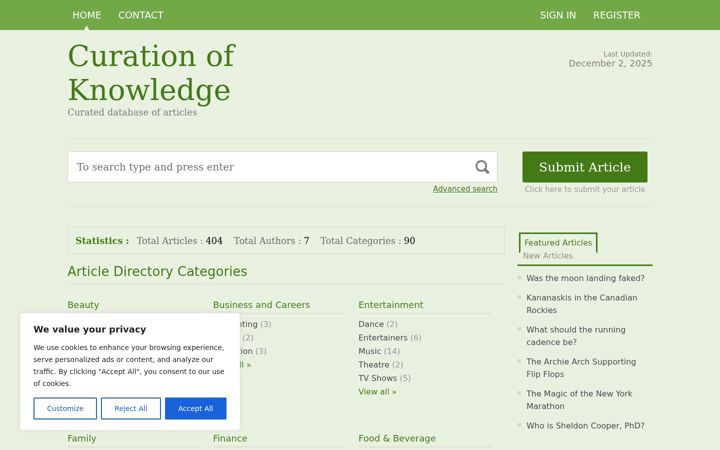
Task: Open the Finance category
Action: (230, 439)
